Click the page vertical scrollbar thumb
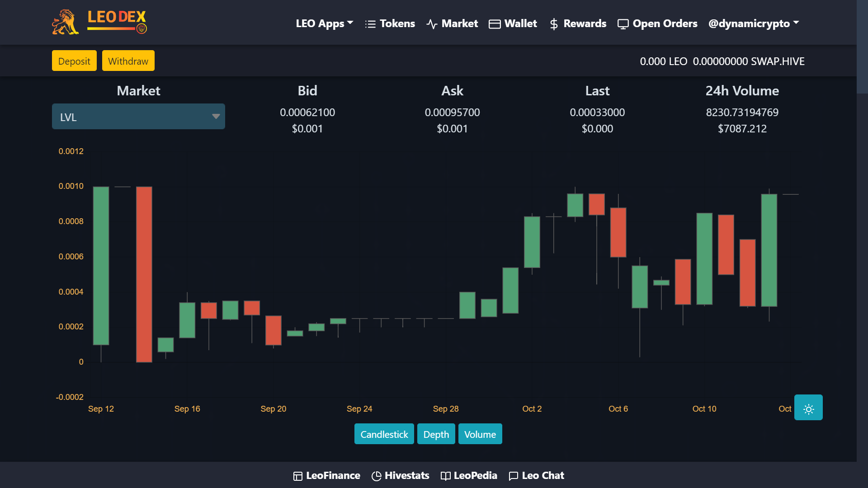The height and width of the screenshot is (488, 868). 862,47
